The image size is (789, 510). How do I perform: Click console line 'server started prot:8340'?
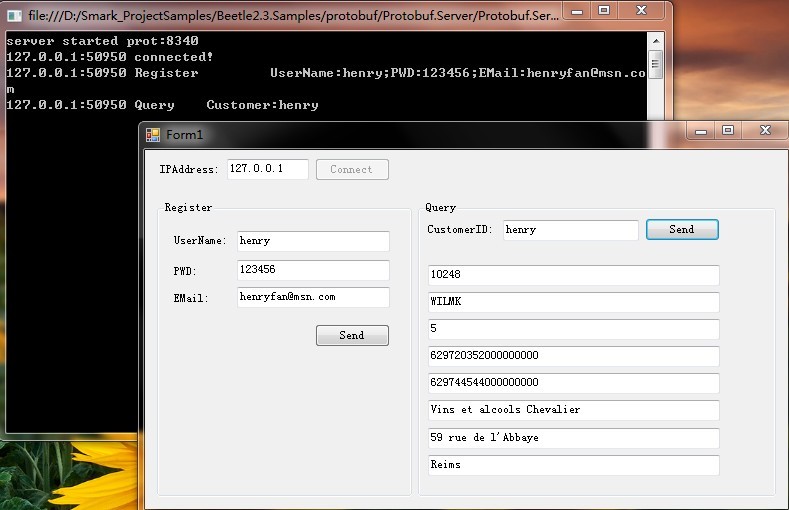pos(102,41)
